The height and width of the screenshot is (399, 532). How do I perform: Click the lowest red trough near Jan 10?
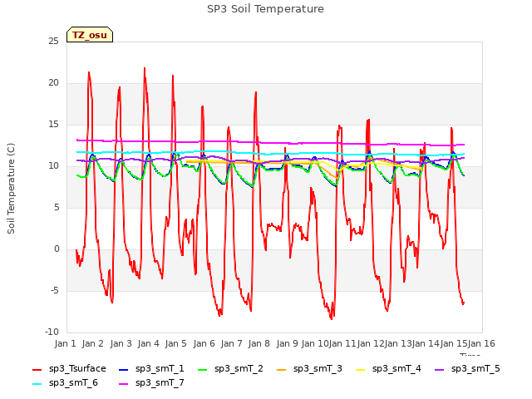(x=332, y=319)
